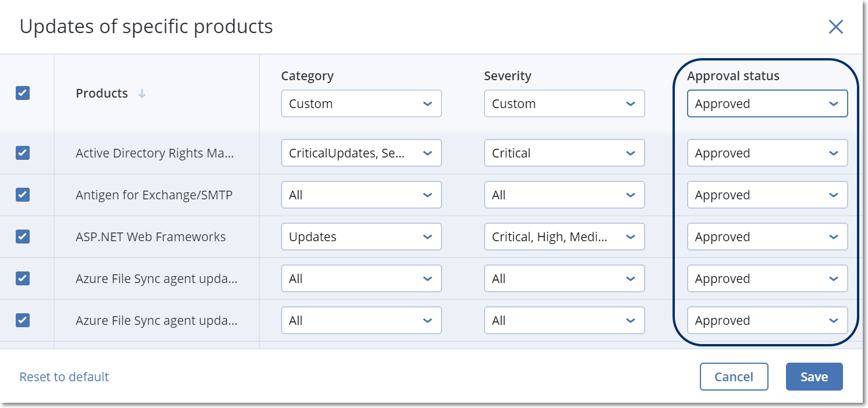The width and height of the screenshot is (868, 408).
Task: Open Severity dropdown for Active Directory row
Action: coord(564,153)
